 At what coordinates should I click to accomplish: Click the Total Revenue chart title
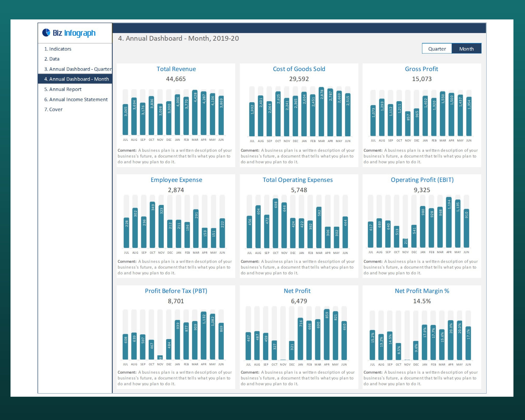pos(176,69)
